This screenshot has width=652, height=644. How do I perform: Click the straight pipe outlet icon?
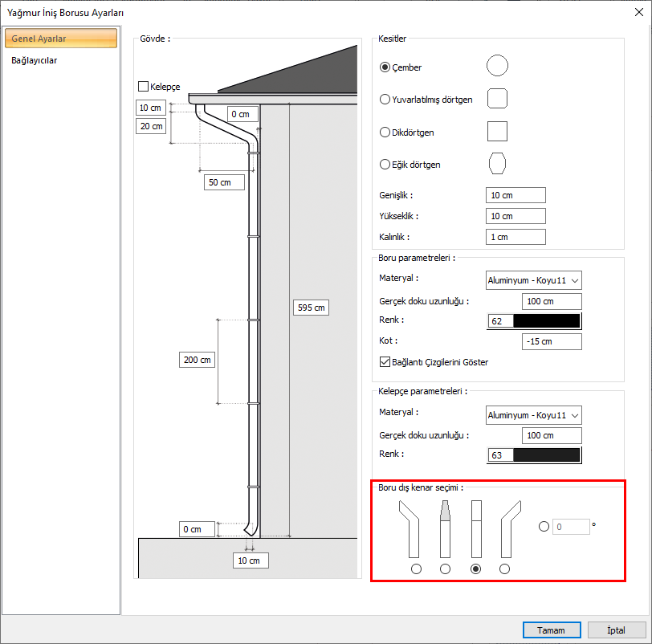[x=475, y=528]
